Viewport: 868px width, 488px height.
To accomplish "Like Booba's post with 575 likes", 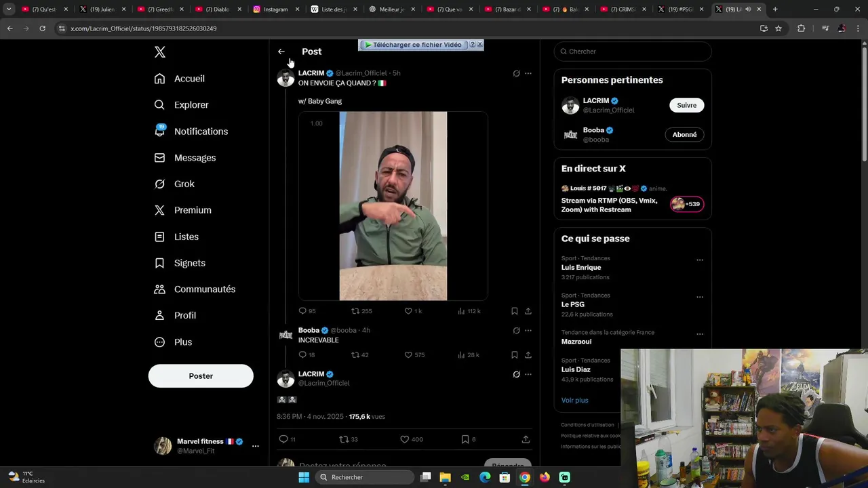I will click(414, 354).
